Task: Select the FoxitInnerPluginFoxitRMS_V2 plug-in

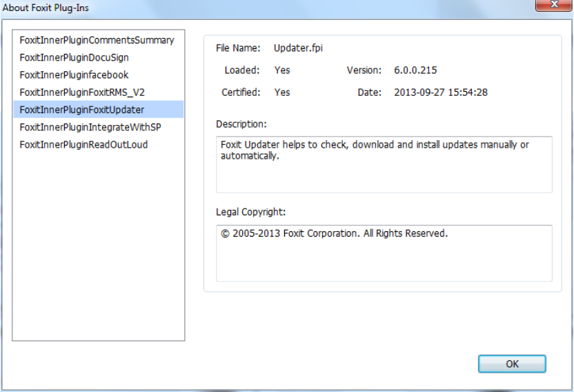Action: [x=98, y=92]
